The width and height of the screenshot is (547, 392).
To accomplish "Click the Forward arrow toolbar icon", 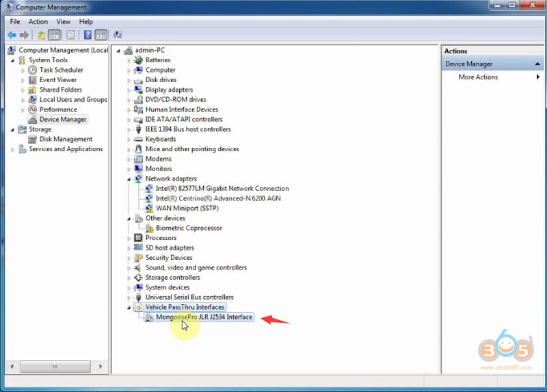I will click(x=24, y=35).
